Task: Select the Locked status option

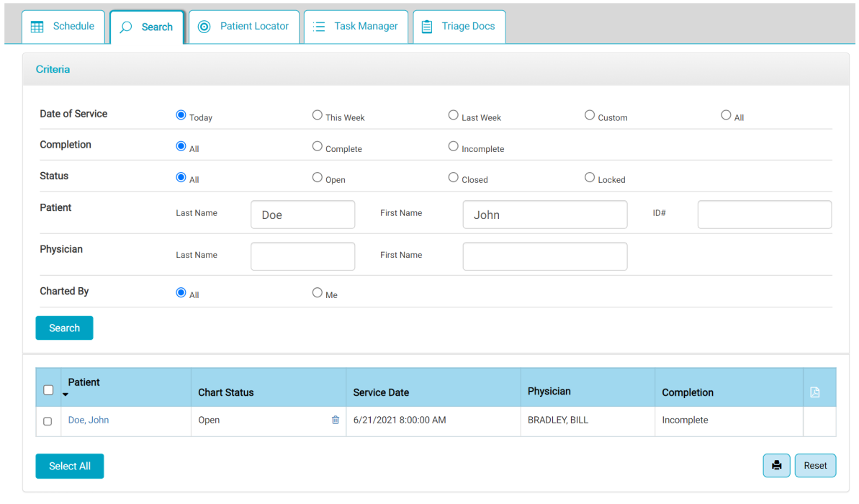Action: [x=590, y=177]
